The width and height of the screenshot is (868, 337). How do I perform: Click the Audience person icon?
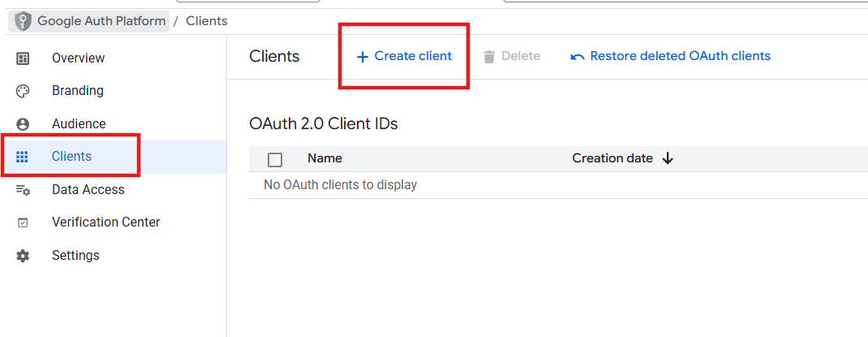(x=23, y=124)
